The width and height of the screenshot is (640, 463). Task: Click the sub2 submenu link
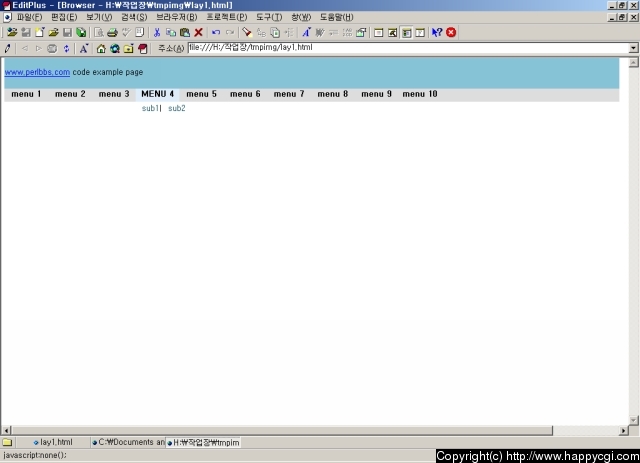click(x=177, y=108)
